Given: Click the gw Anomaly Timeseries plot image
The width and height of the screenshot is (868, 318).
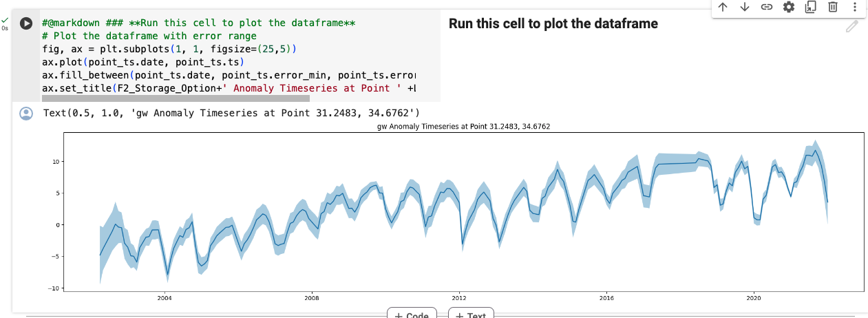Looking at the screenshot, I should click(463, 212).
